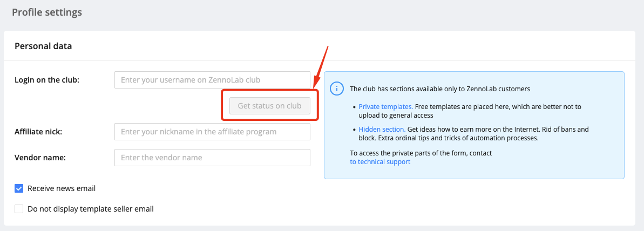
Task: Click the red arrow annotation
Action: click(321, 67)
